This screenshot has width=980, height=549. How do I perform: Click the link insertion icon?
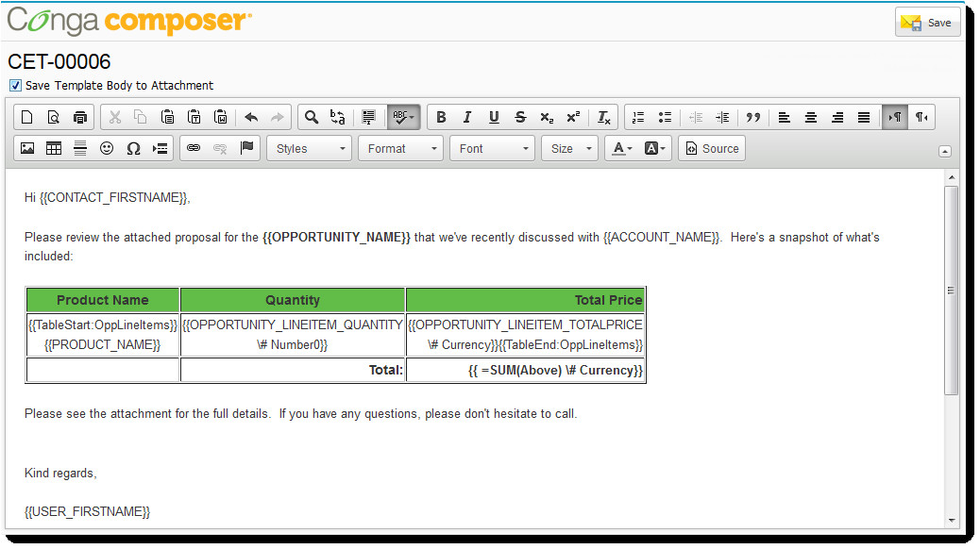[x=194, y=149]
